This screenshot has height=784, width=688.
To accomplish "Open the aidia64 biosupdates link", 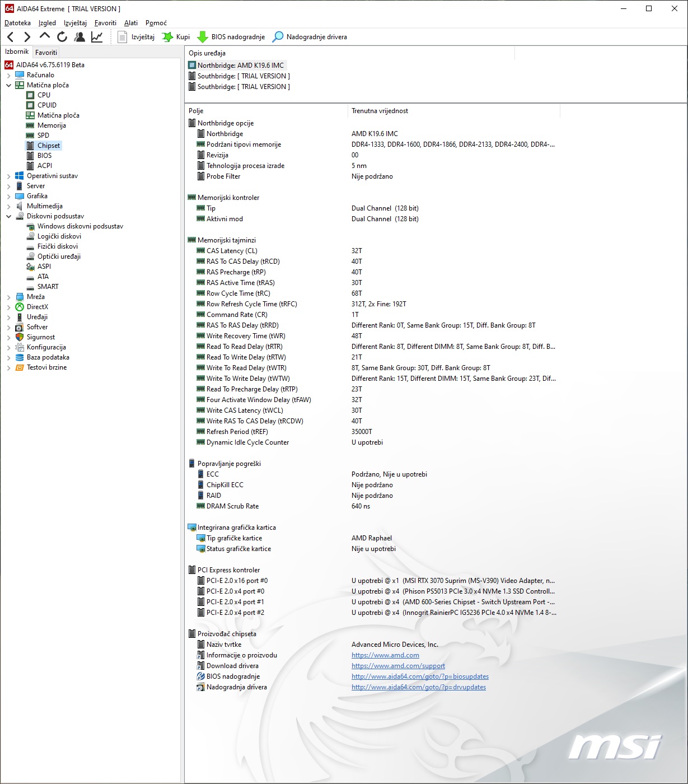I will (x=420, y=676).
